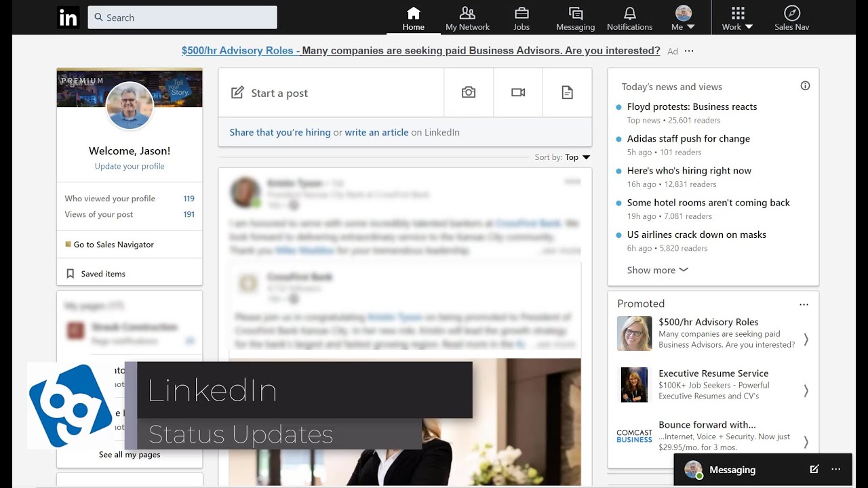The height and width of the screenshot is (488, 868).
Task: Add a photo with the camera icon
Action: (469, 92)
